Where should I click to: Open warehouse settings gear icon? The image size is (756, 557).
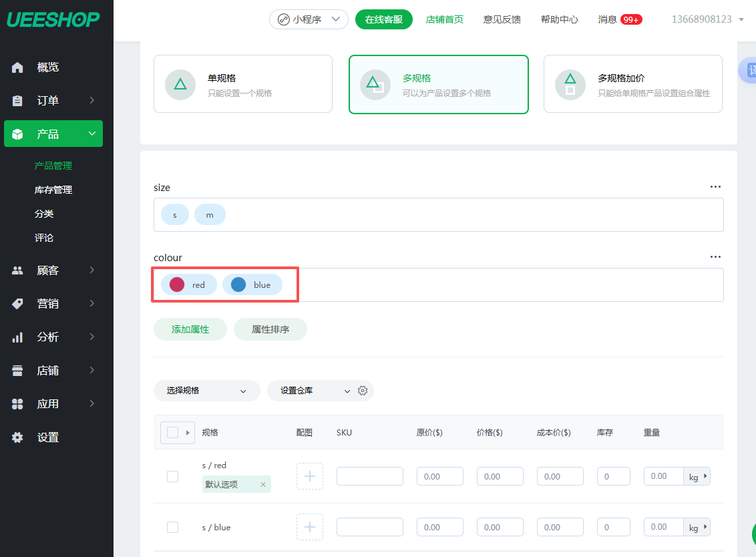(x=363, y=391)
